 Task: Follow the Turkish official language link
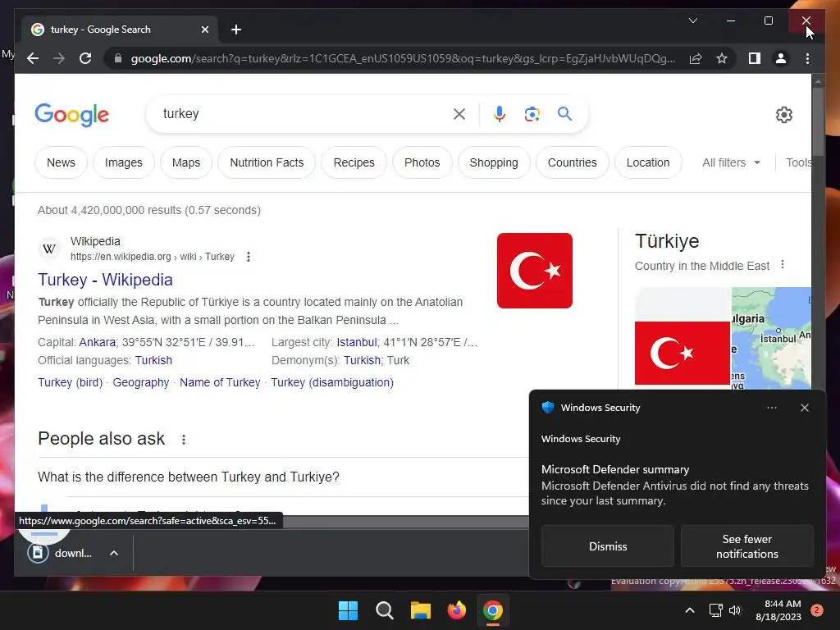[153, 360]
